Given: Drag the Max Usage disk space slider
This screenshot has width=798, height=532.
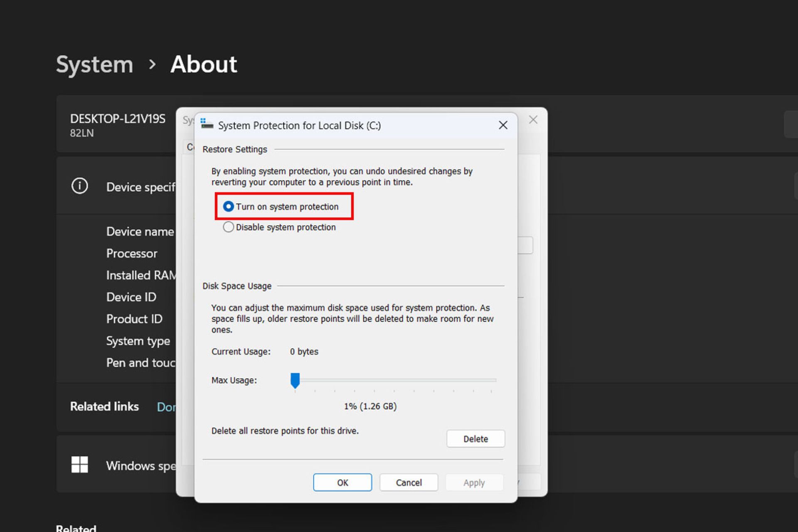Looking at the screenshot, I should (x=295, y=380).
